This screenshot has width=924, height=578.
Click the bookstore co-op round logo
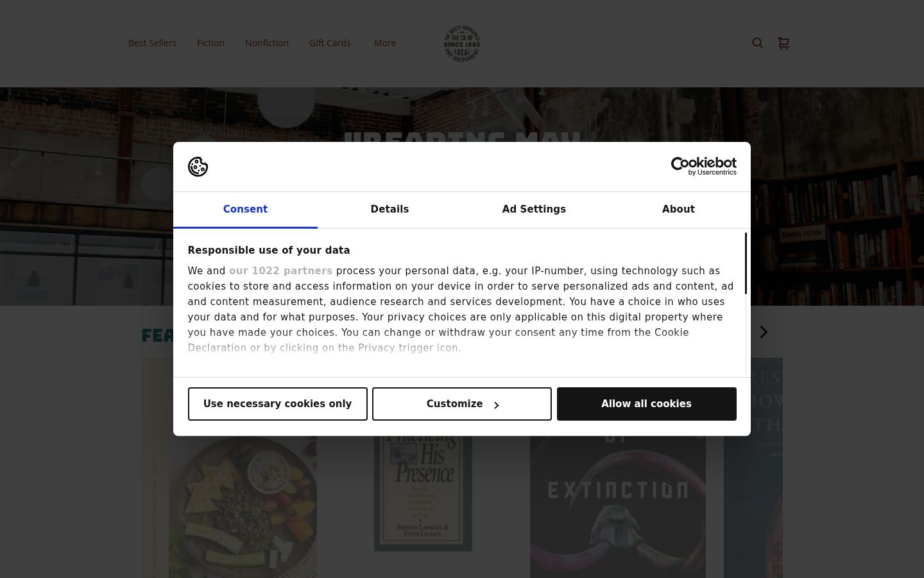tap(462, 43)
